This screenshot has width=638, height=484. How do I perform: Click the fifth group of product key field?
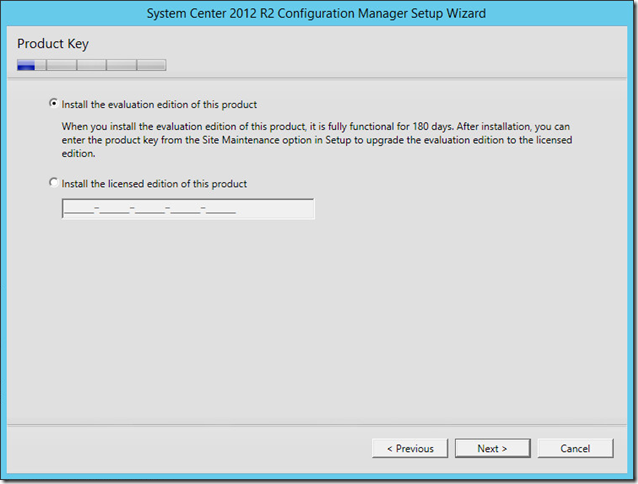click(221, 209)
